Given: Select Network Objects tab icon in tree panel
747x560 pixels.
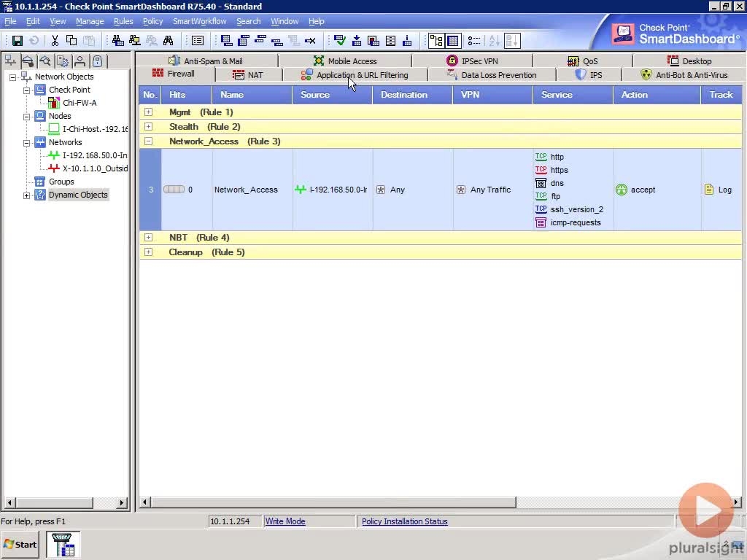Looking at the screenshot, I should pyautogui.click(x=10, y=61).
